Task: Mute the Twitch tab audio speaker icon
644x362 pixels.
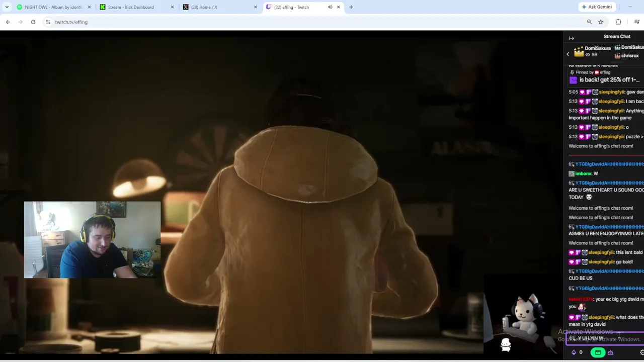Action: pyautogui.click(x=330, y=7)
